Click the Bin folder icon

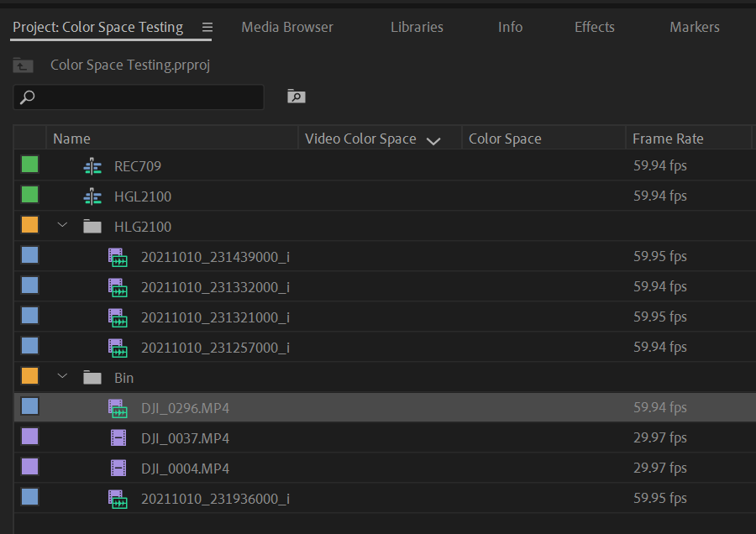tap(92, 377)
